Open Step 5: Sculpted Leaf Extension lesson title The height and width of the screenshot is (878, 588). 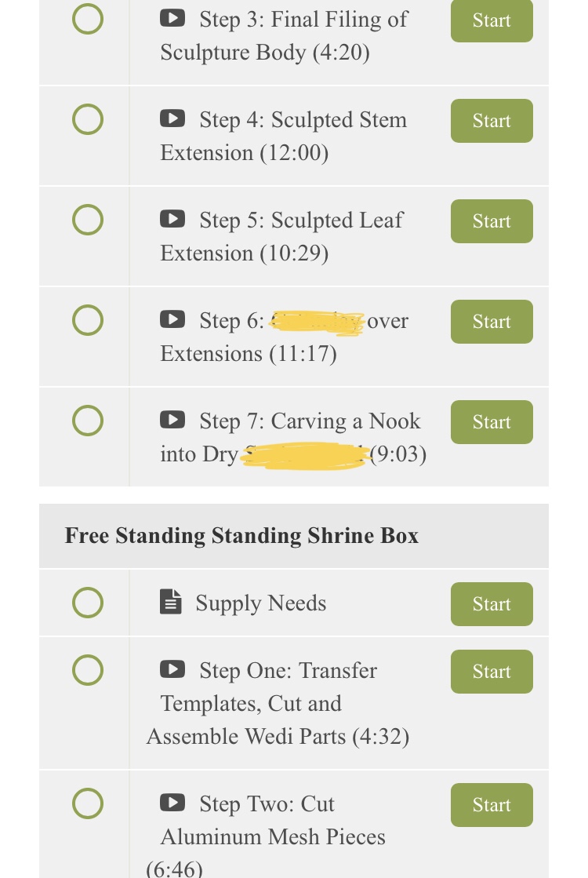point(282,236)
